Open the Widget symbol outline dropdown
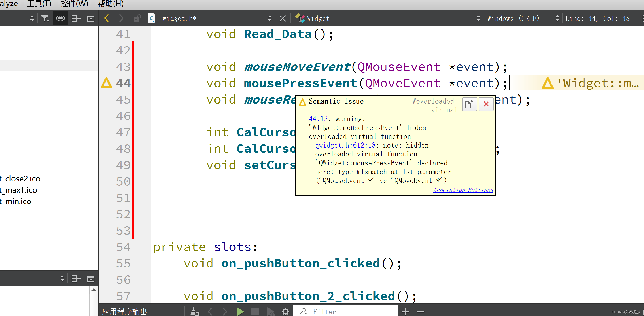The width and height of the screenshot is (644, 316). [x=478, y=18]
